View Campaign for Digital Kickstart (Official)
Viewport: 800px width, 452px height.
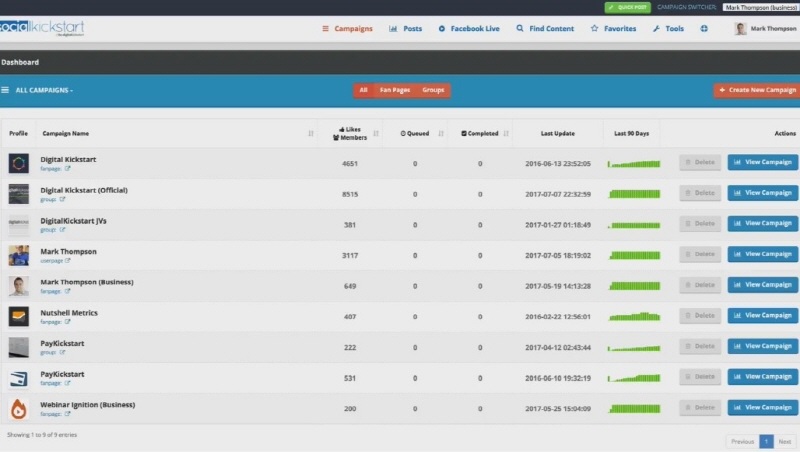763,193
